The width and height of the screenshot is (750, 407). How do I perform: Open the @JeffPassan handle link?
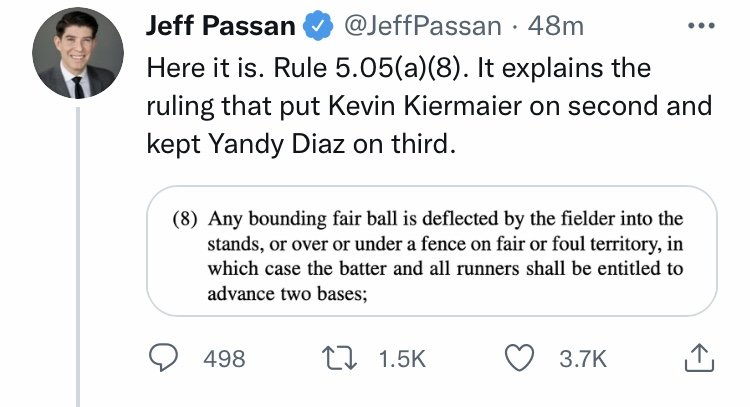tap(422, 26)
